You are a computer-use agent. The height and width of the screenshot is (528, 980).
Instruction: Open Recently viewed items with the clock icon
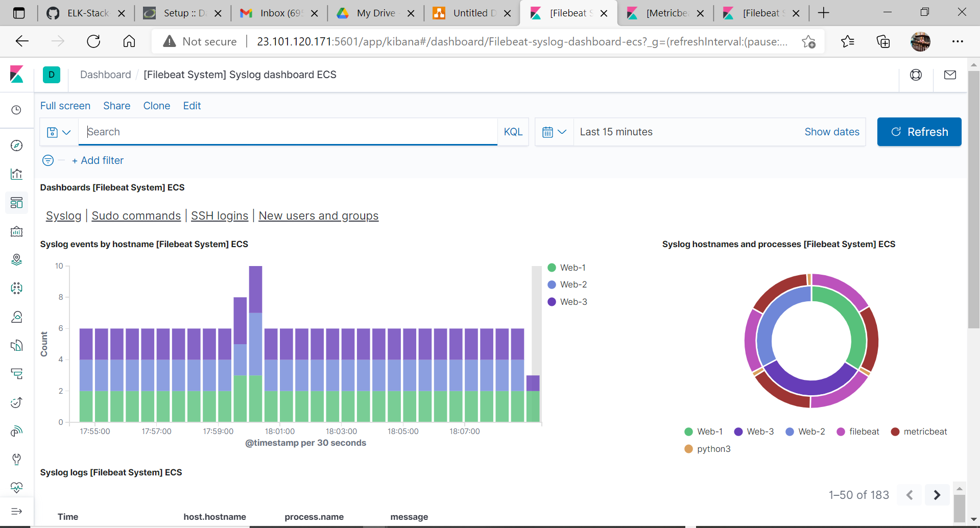(x=17, y=110)
